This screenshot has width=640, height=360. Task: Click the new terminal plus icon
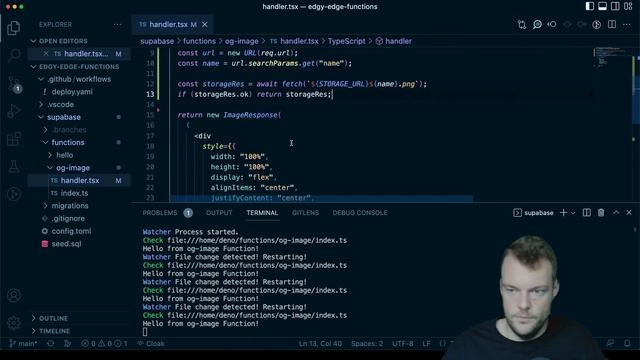tap(563, 213)
